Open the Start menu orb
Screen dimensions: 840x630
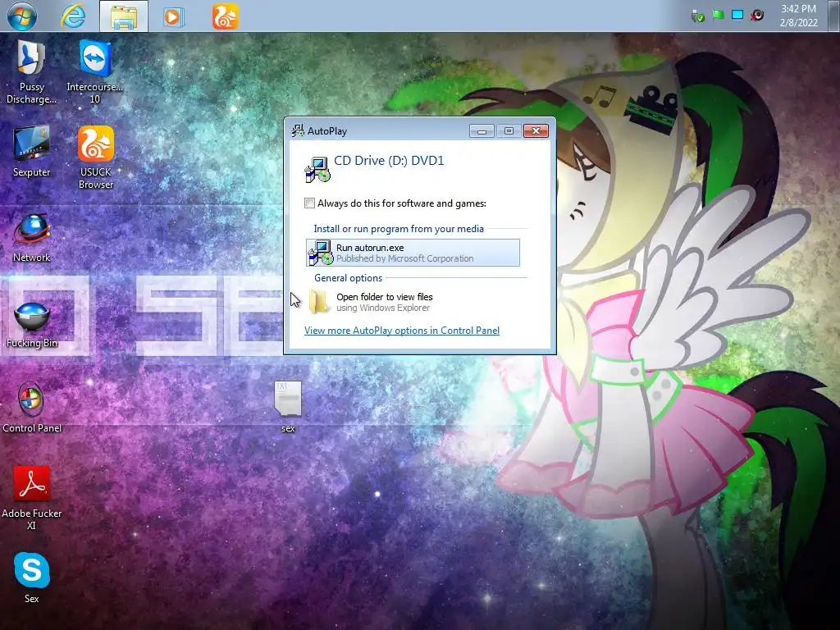click(22, 16)
